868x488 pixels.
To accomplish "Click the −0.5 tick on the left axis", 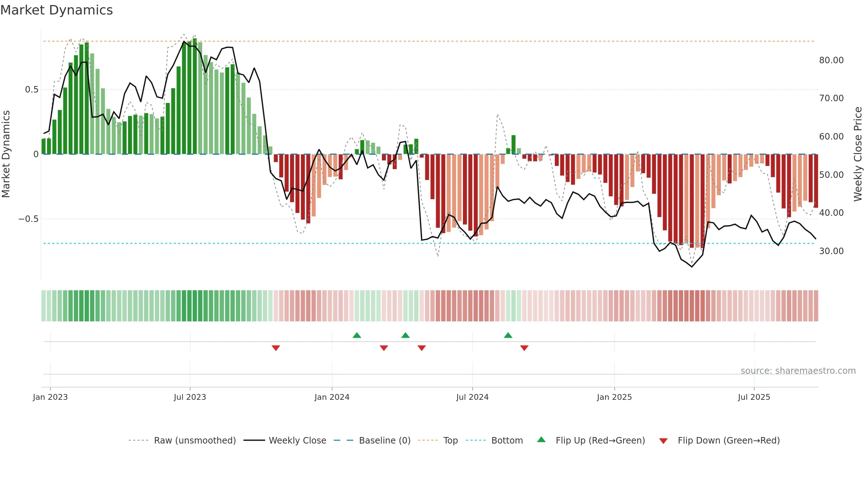I will (x=29, y=219).
